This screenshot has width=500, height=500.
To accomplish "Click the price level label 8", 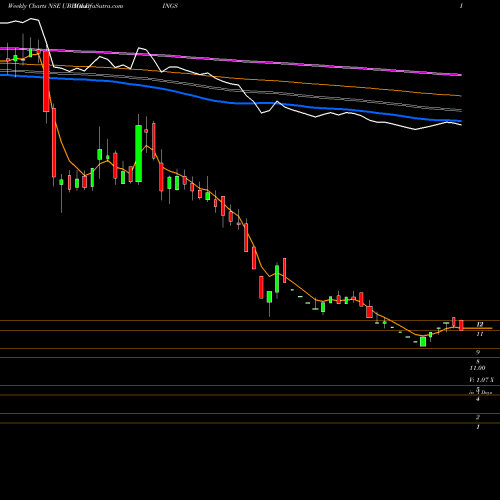I will pos(478,361).
